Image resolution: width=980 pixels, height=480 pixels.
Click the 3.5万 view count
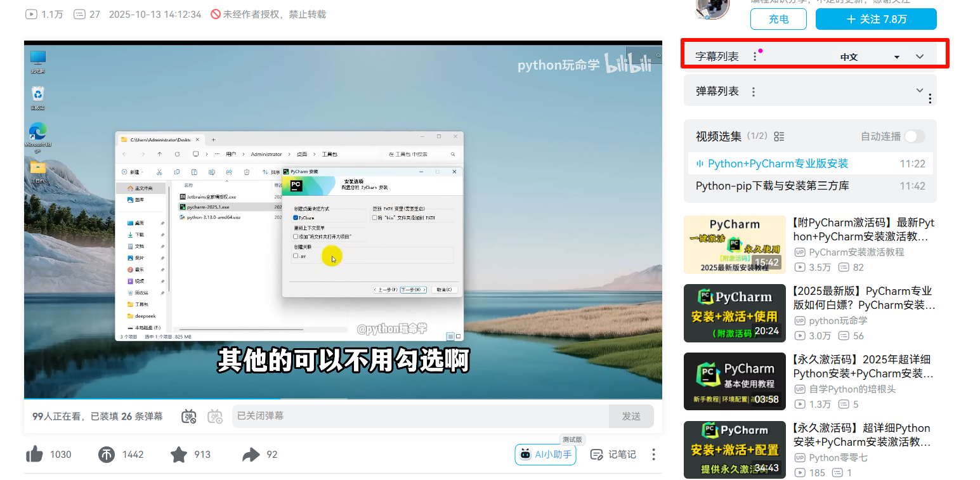[820, 268]
